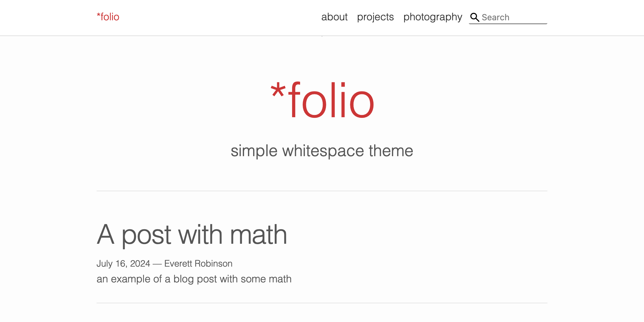Screen dimensions: 644x322
Task: Click the divider below the post excerpt
Action: click(x=322, y=303)
